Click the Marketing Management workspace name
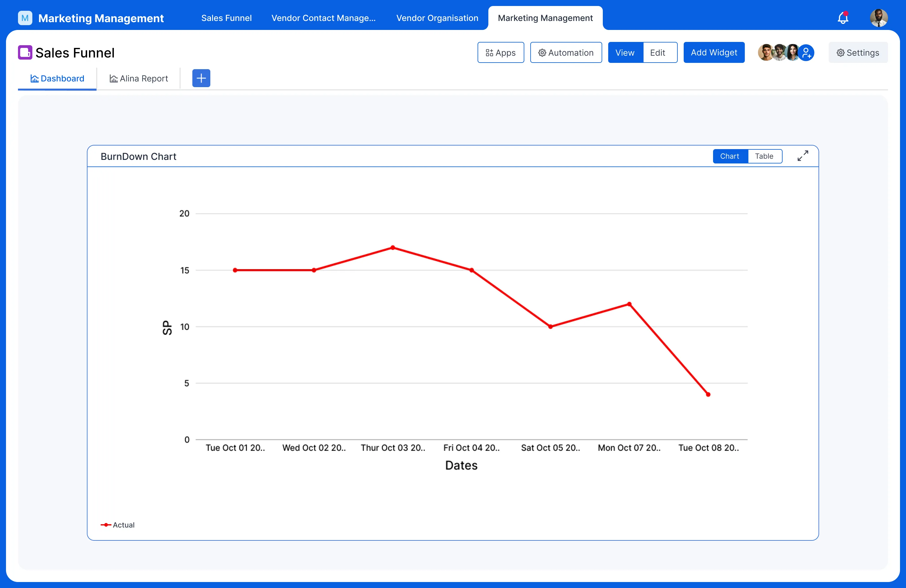The width and height of the screenshot is (906, 588). [101, 18]
